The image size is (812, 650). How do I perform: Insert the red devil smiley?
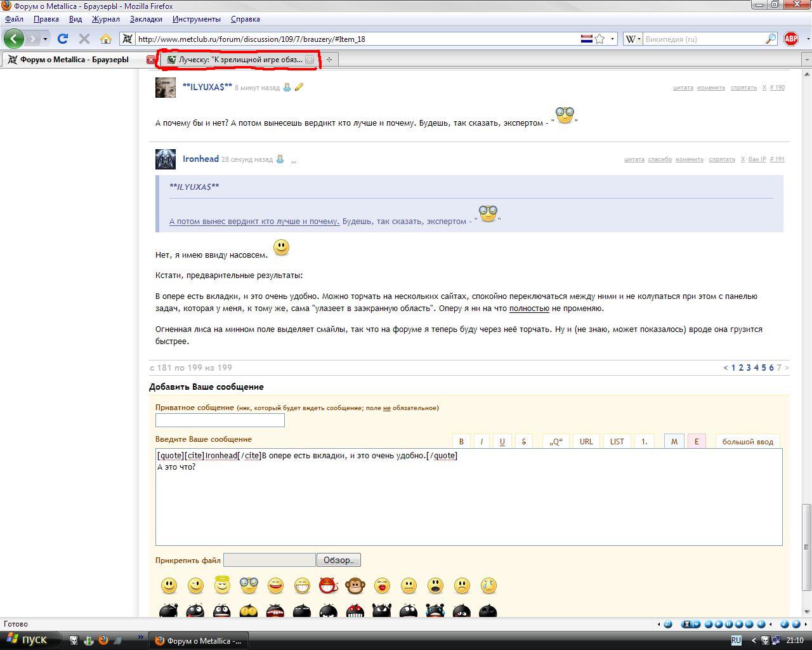pos(329,585)
